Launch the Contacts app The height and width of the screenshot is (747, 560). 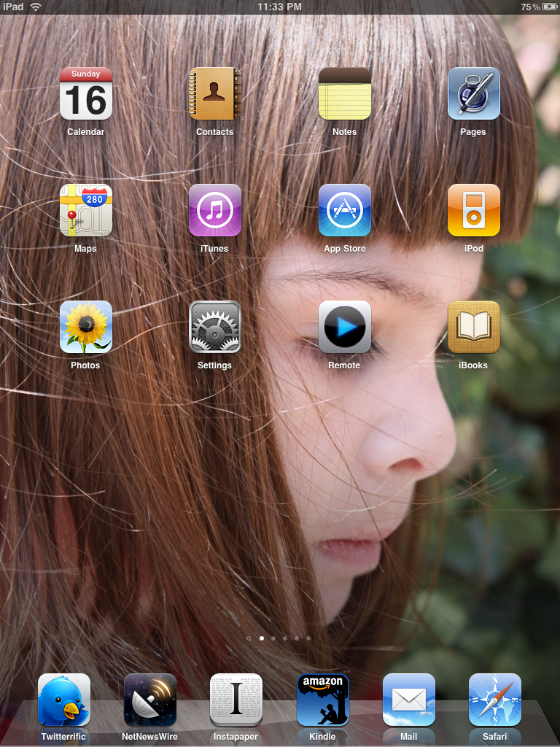coord(215,94)
